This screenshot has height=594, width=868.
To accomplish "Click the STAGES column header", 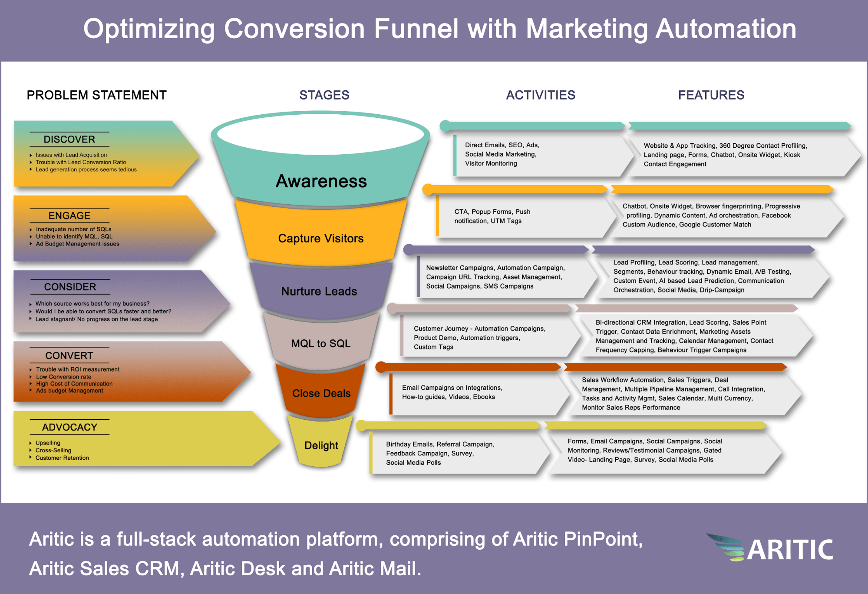I will [x=324, y=95].
